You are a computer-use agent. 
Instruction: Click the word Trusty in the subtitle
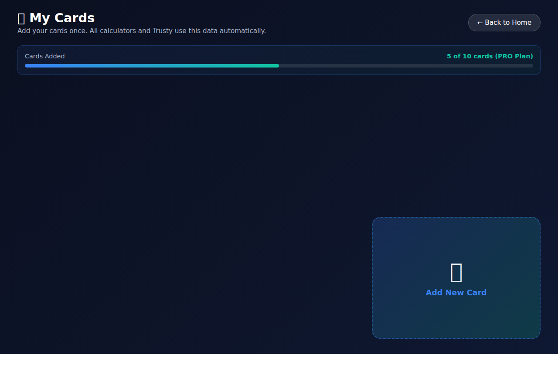[162, 31]
